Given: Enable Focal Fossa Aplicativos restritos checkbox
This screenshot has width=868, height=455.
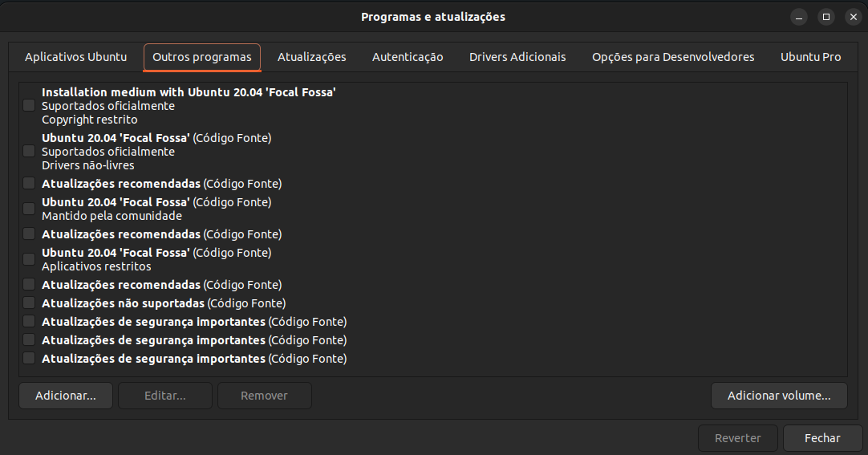Looking at the screenshot, I should [29, 259].
